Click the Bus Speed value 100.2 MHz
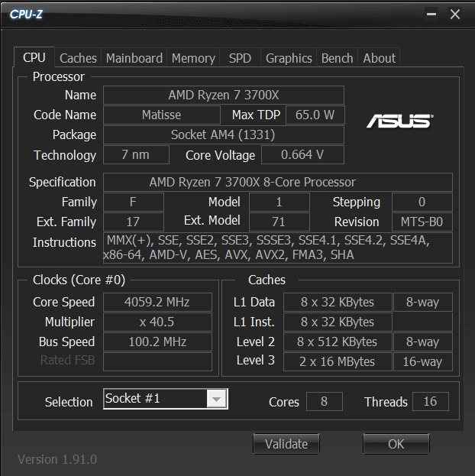The height and width of the screenshot is (476, 475). (157, 342)
